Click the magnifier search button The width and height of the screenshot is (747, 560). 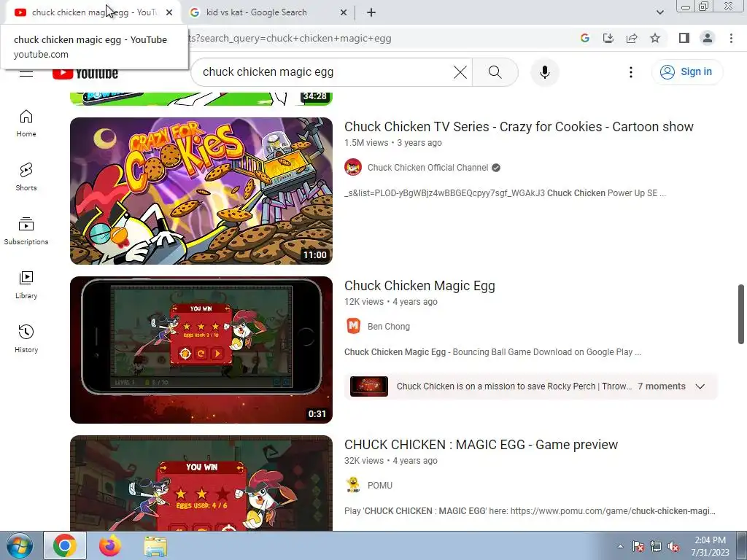(x=495, y=72)
